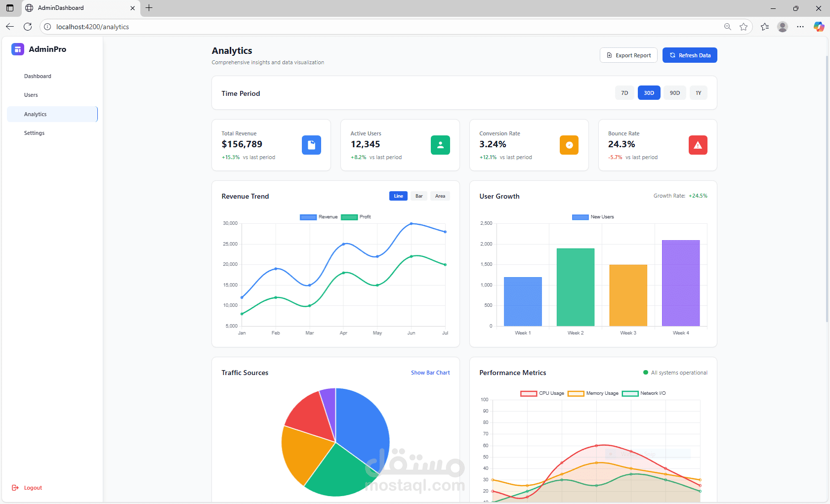Click the Jun revenue data point on line

(411, 224)
